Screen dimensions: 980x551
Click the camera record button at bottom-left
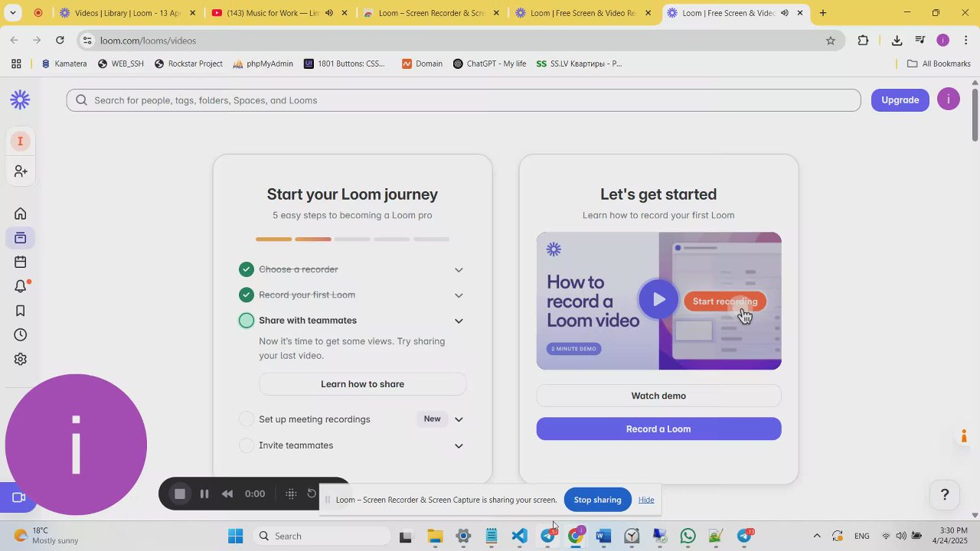click(x=20, y=497)
